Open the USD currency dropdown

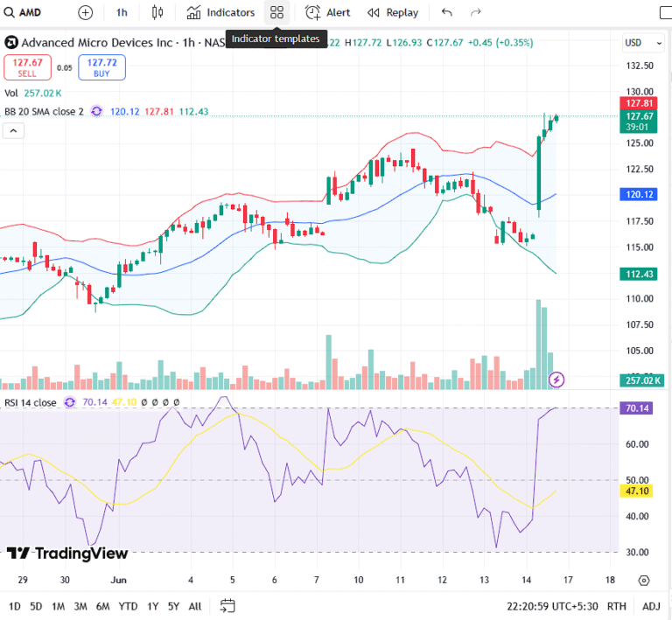[643, 43]
